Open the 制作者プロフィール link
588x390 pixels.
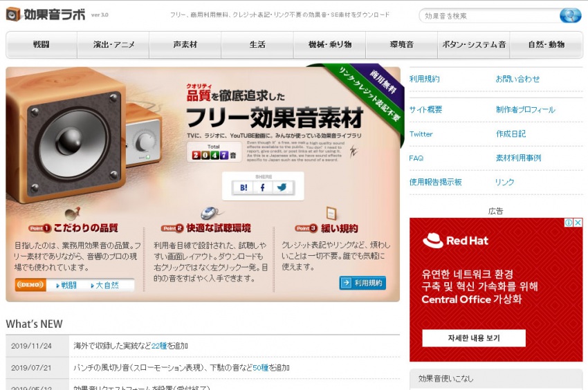(525, 109)
